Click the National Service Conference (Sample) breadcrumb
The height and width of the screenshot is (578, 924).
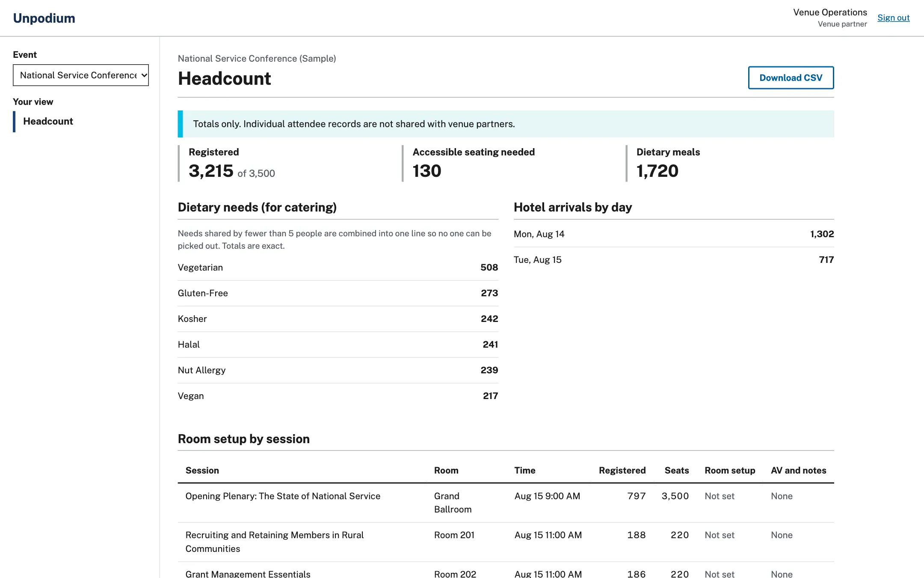pyautogui.click(x=257, y=59)
